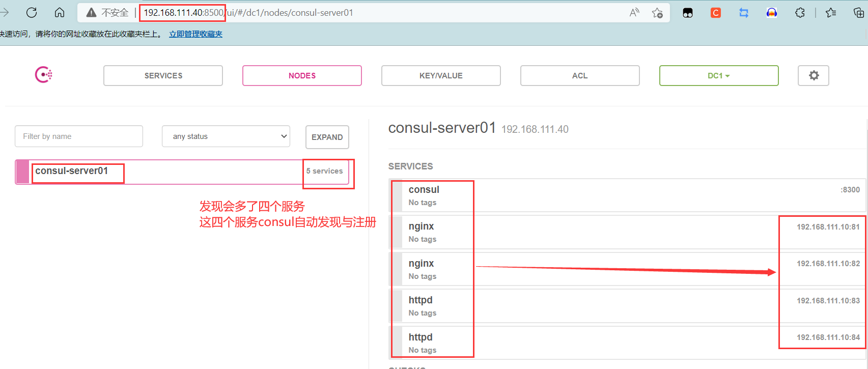This screenshot has width=868, height=369.
Task: Open the consul service entry
Action: 627,195
